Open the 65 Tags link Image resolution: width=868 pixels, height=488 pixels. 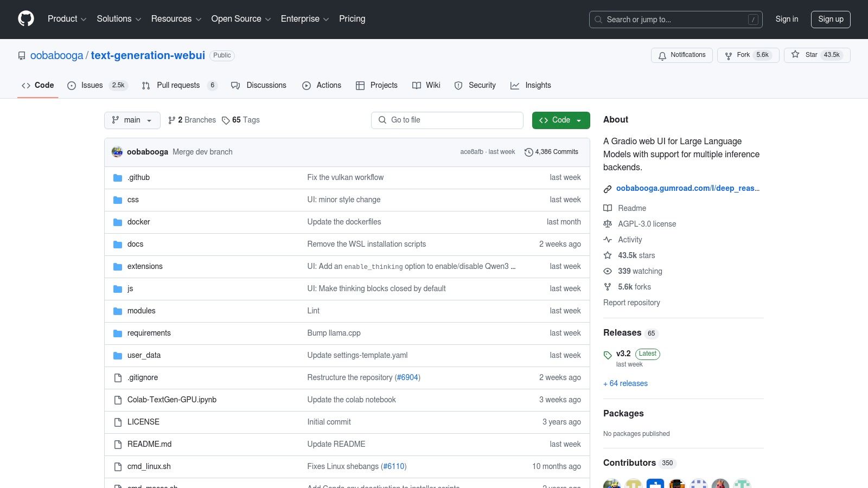(241, 120)
